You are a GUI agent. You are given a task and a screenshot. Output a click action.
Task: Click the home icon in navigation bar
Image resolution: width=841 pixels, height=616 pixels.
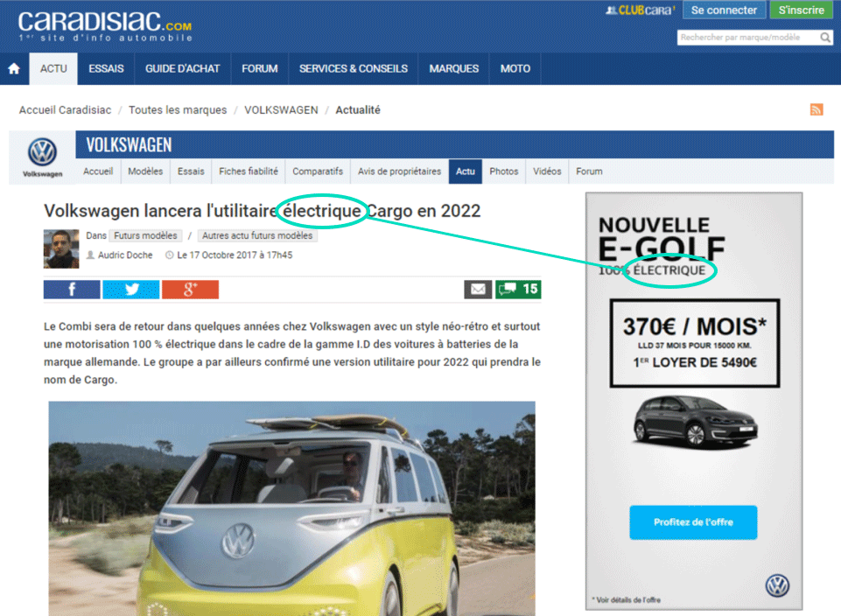(x=14, y=69)
